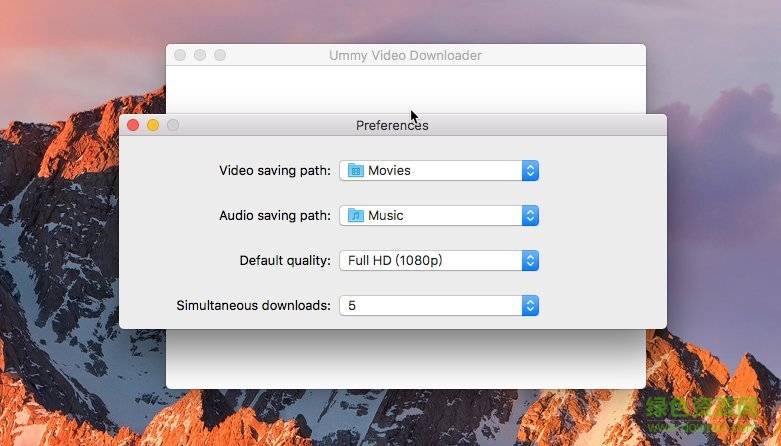Close the Preferences window
Screen dimensions: 781x446
133,125
